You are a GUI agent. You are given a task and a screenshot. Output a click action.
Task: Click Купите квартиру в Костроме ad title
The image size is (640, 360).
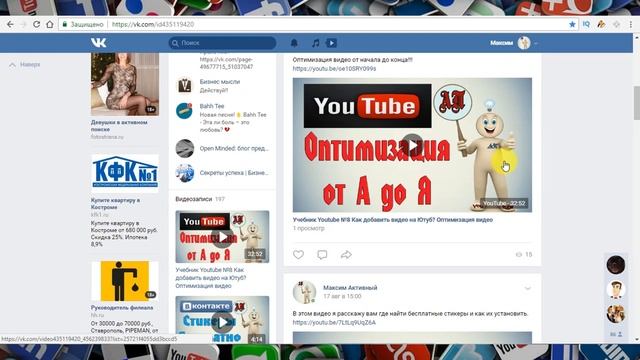115,204
